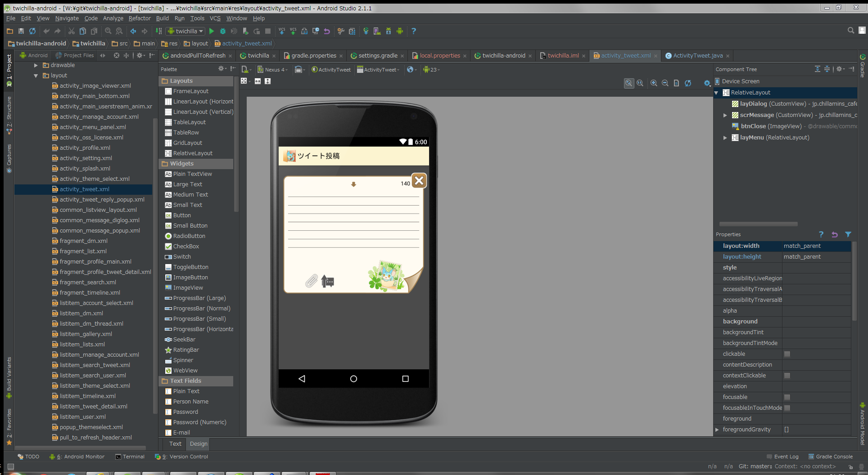Open the SDK Manager download icon
The height and width of the screenshot is (475, 868).
(389, 31)
